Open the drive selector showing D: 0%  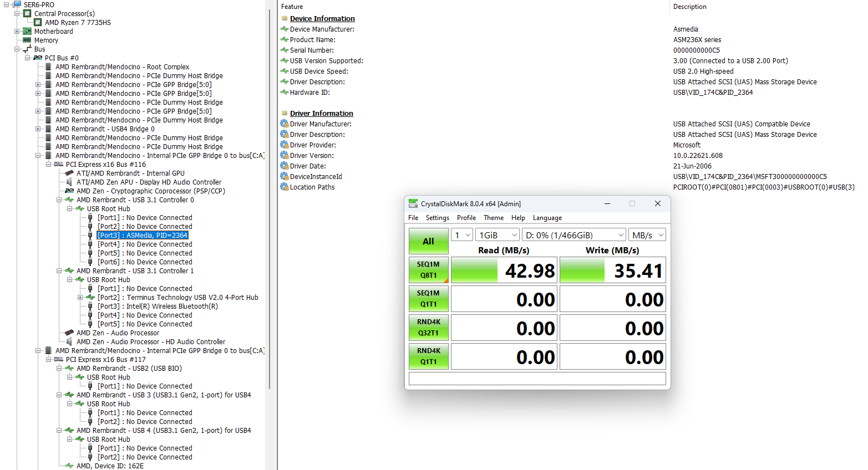(574, 235)
